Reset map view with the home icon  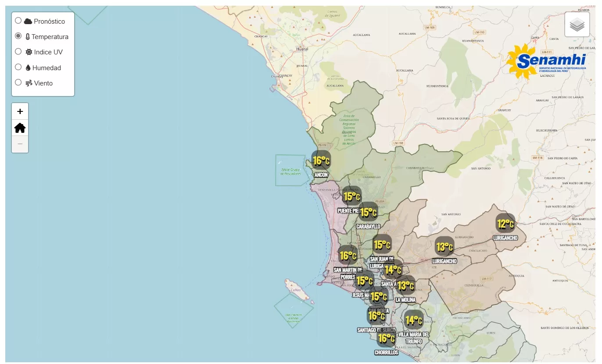click(x=20, y=128)
